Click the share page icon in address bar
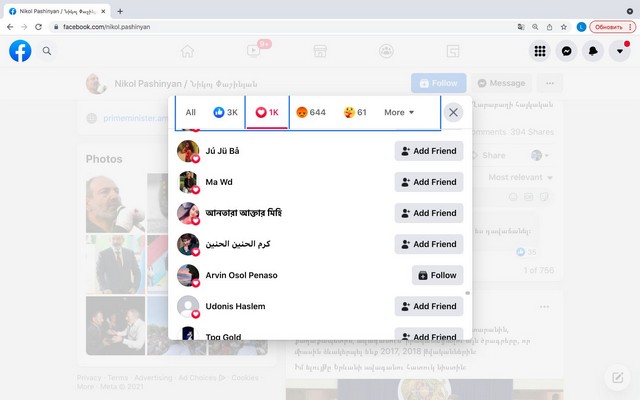Image resolution: width=640 pixels, height=400 pixels. click(549, 27)
